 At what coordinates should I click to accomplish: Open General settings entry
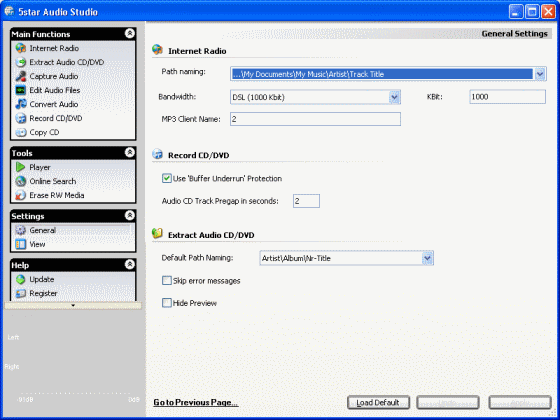pyautogui.click(x=43, y=230)
